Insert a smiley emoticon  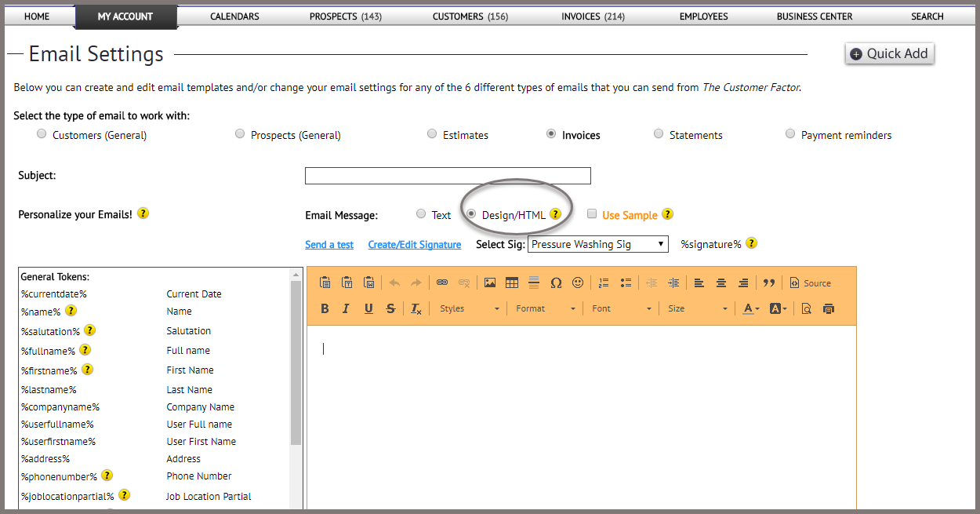(578, 283)
